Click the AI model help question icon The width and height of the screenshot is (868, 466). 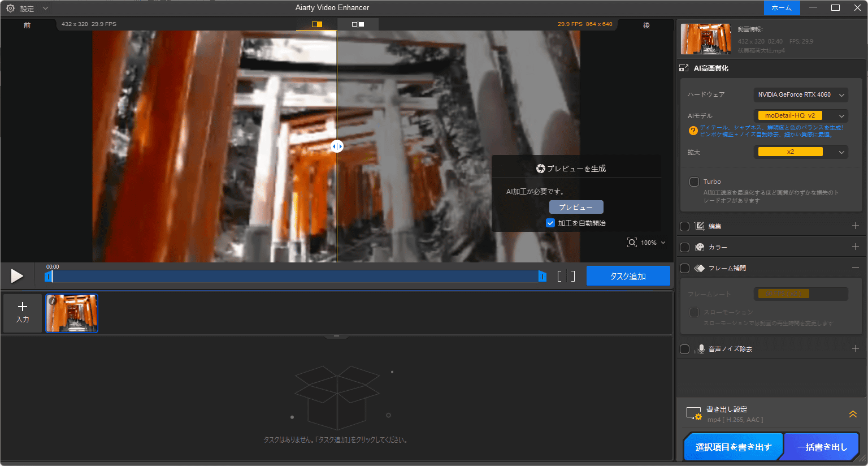(x=693, y=131)
